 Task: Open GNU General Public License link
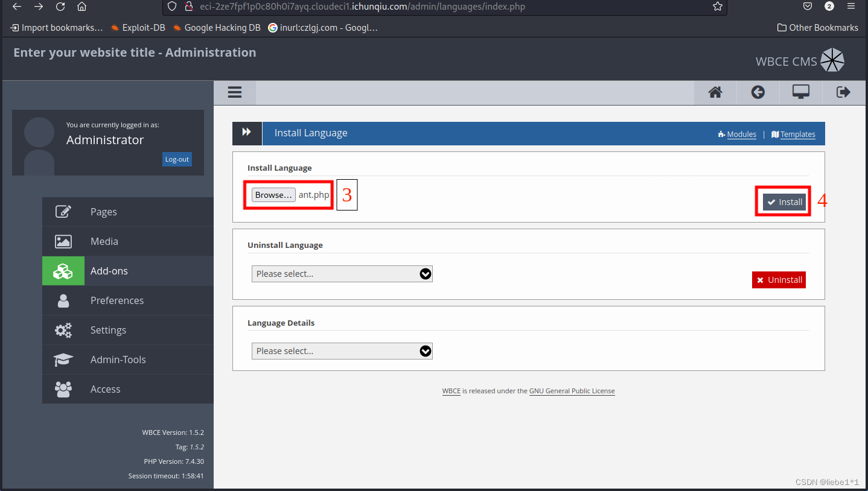[x=572, y=391]
